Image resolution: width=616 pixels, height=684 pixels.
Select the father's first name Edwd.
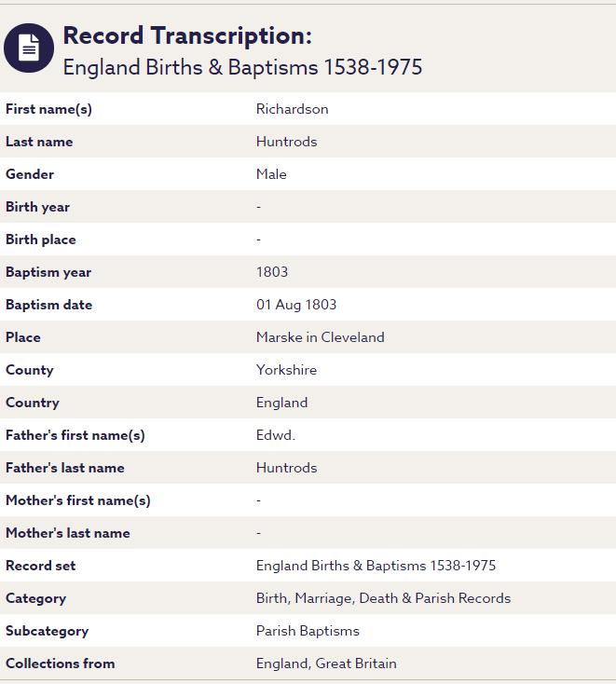(x=275, y=435)
